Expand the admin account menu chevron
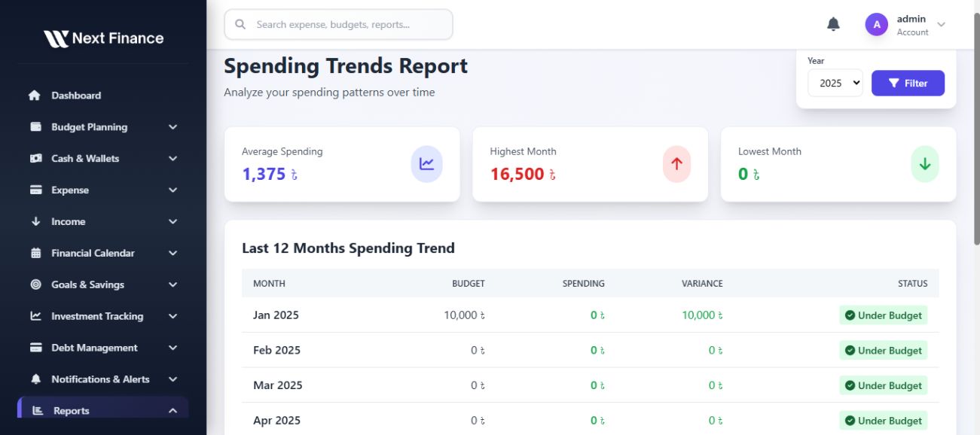Image resolution: width=980 pixels, height=435 pixels. (x=941, y=25)
